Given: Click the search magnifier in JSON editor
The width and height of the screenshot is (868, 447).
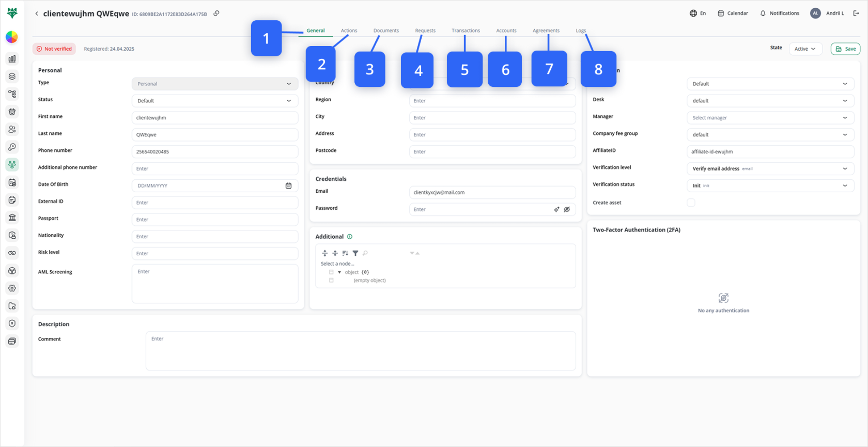Looking at the screenshot, I should pyautogui.click(x=365, y=253).
